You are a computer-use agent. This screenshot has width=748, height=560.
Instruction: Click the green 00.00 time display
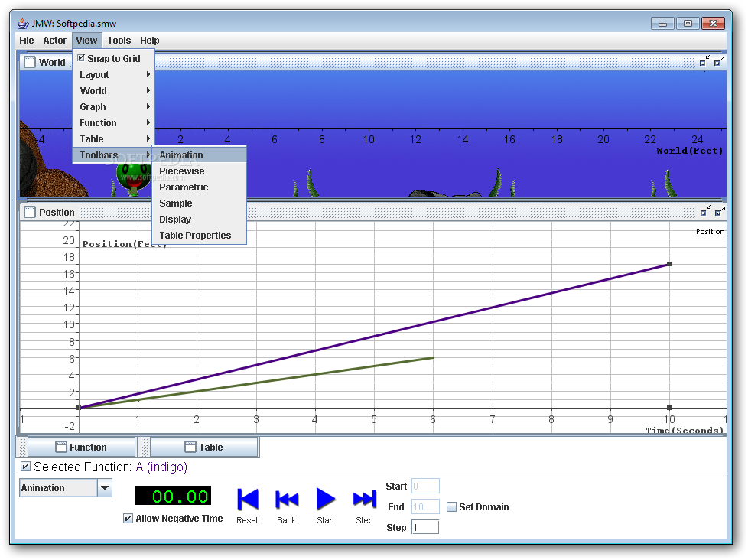[173, 496]
